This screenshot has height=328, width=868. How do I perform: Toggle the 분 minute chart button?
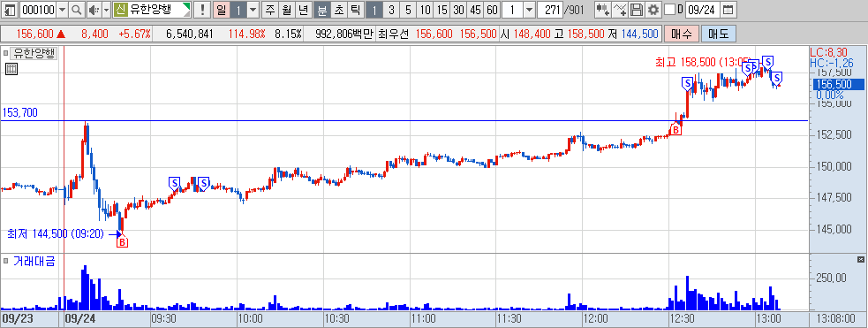(321, 10)
